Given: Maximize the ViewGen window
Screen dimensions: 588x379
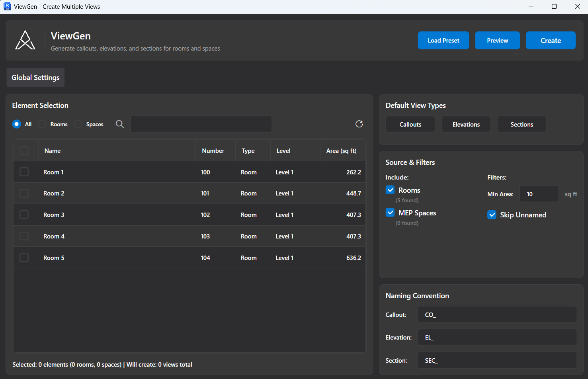Looking at the screenshot, I should point(554,6).
